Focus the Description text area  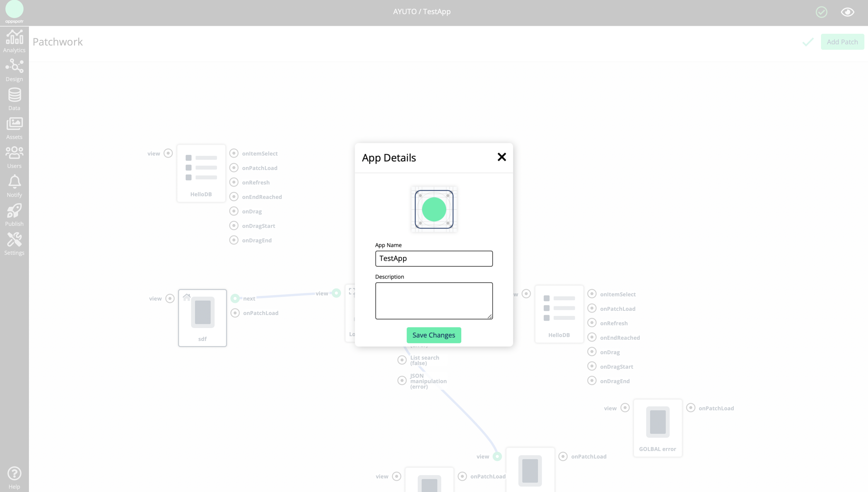point(434,301)
